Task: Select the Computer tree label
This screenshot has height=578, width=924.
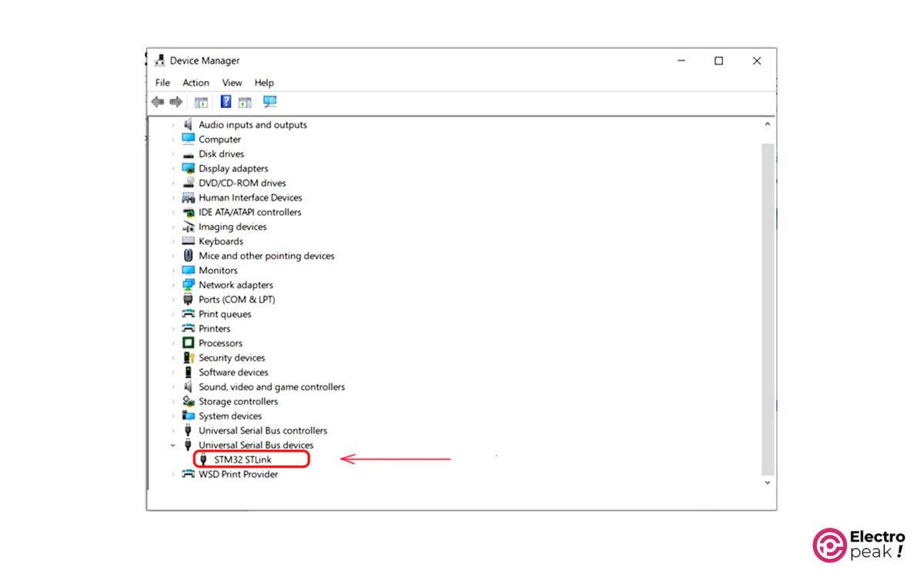Action: click(x=219, y=139)
